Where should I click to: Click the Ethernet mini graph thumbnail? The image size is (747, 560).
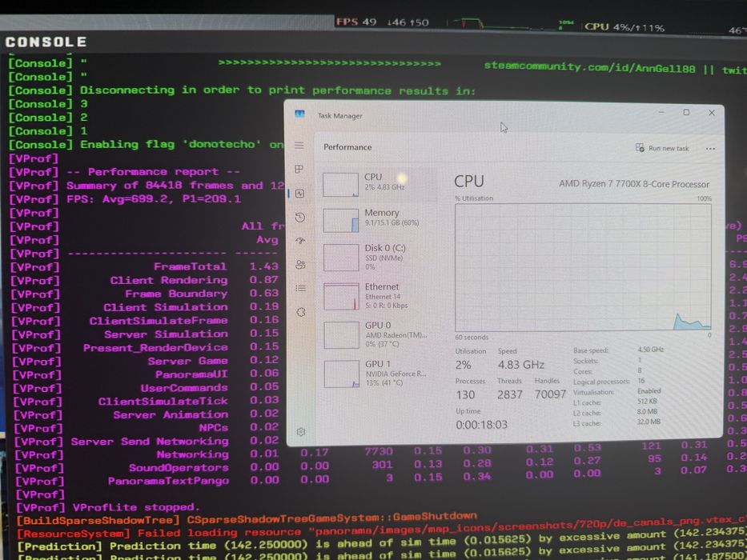tap(342, 296)
